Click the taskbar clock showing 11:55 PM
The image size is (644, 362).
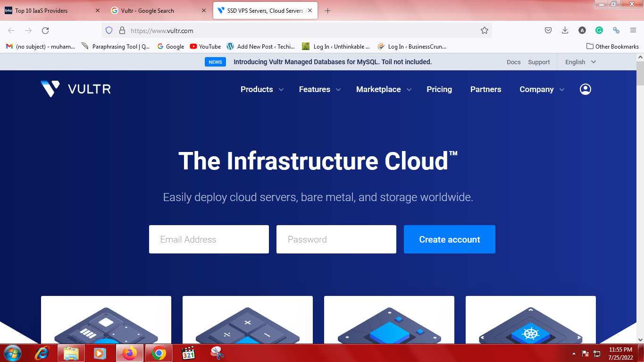point(620,354)
